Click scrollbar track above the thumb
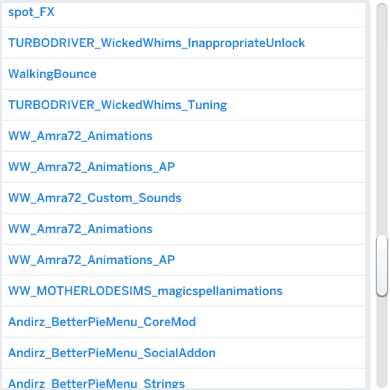The width and height of the screenshot is (390, 390). coord(382,120)
